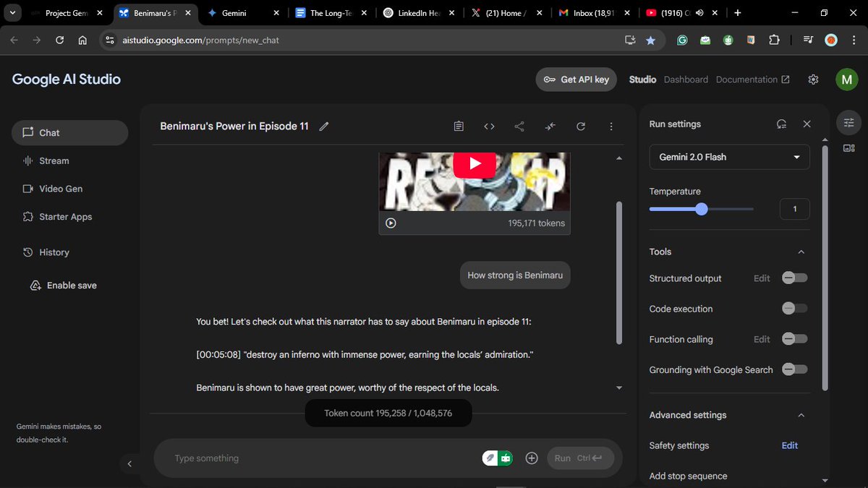The width and height of the screenshot is (868, 488).
Task: Click the down arrow beside the response
Action: point(618,388)
